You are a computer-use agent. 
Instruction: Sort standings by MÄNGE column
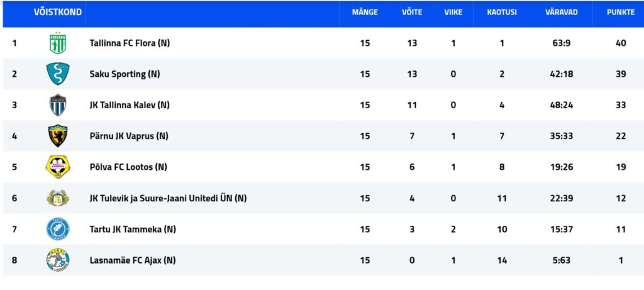(365, 13)
